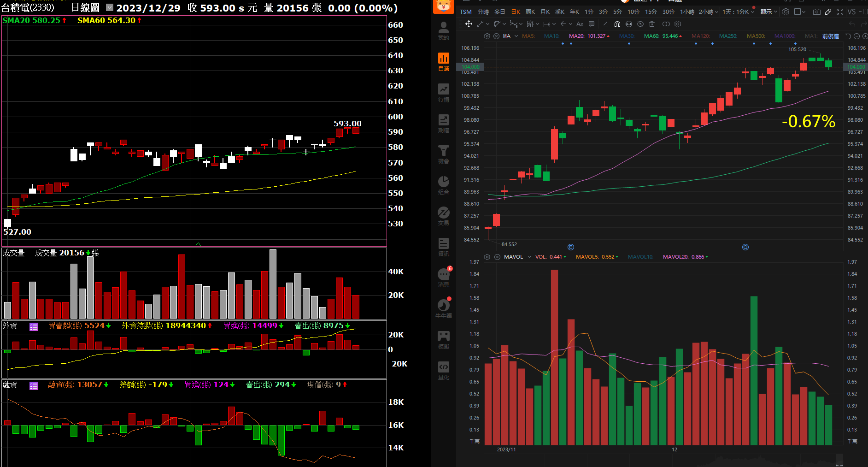Expand the MA indicator selector dropdown

516,36
